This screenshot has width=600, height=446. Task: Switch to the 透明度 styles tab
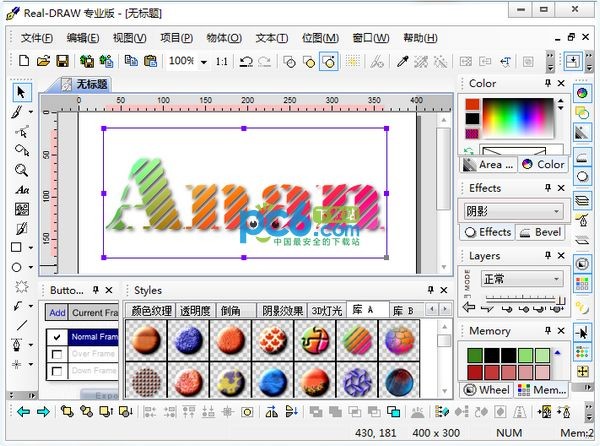pos(195,311)
